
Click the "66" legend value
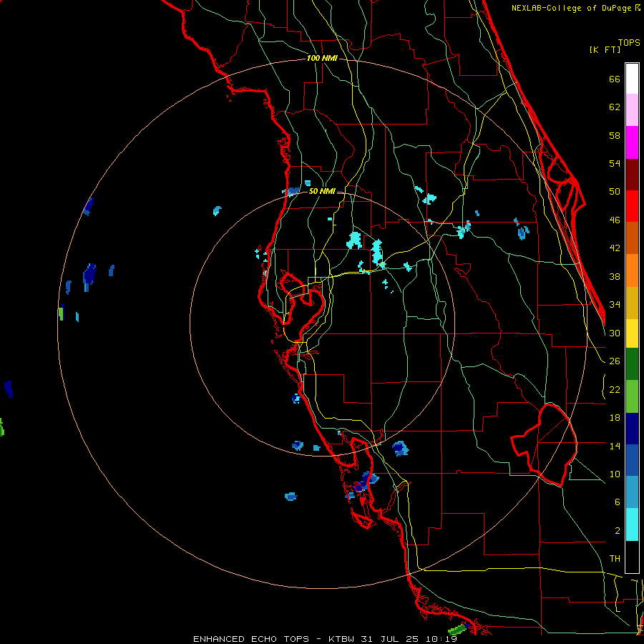click(x=615, y=79)
